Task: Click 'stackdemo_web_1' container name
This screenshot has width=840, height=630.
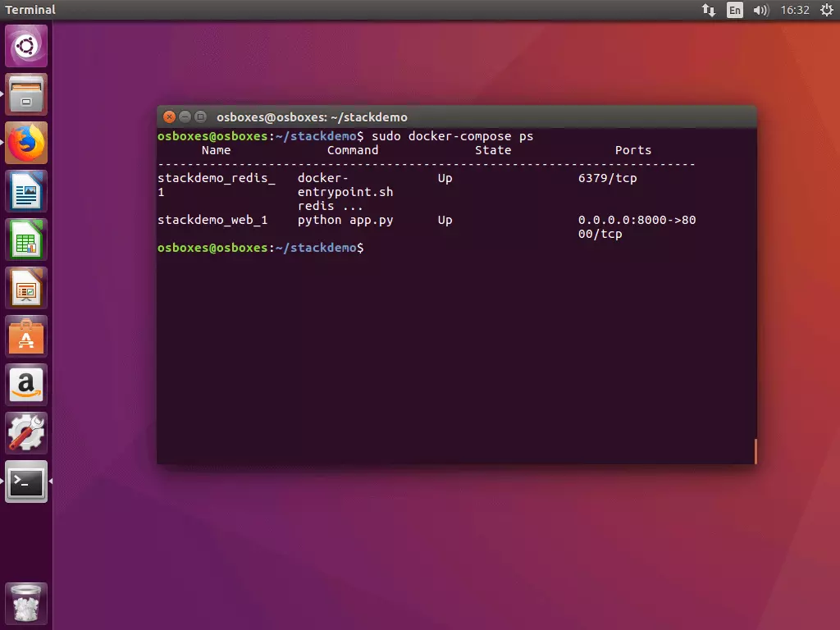Action: pos(212,220)
